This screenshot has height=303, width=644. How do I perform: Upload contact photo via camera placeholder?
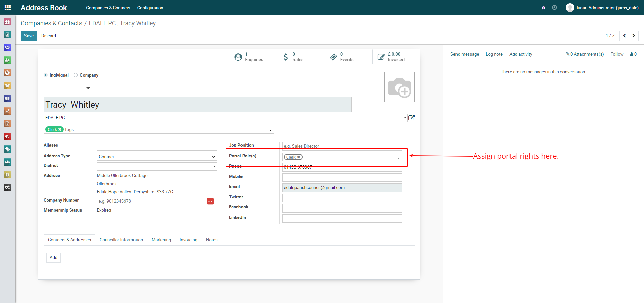coord(399,87)
